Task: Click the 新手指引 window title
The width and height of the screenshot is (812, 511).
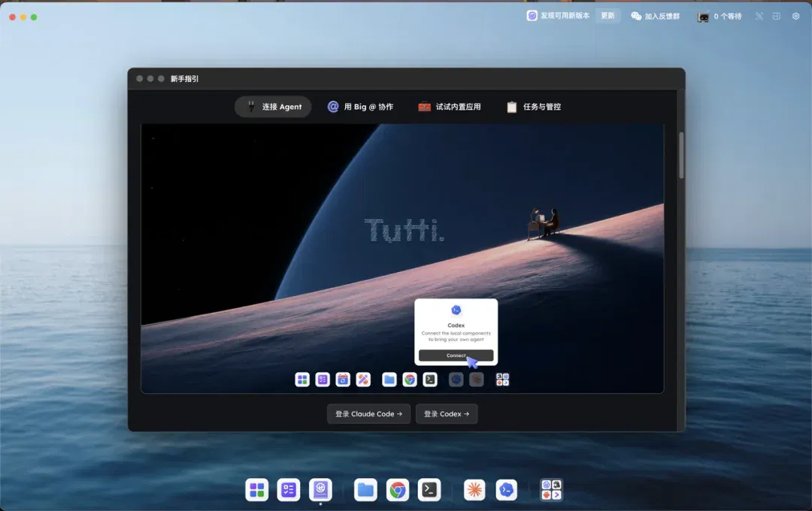Action: pyautogui.click(x=184, y=79)
